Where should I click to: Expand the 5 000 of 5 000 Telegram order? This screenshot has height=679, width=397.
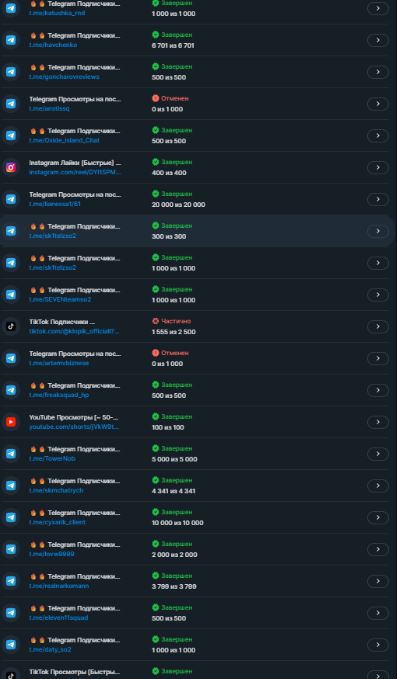click(378, 454)
